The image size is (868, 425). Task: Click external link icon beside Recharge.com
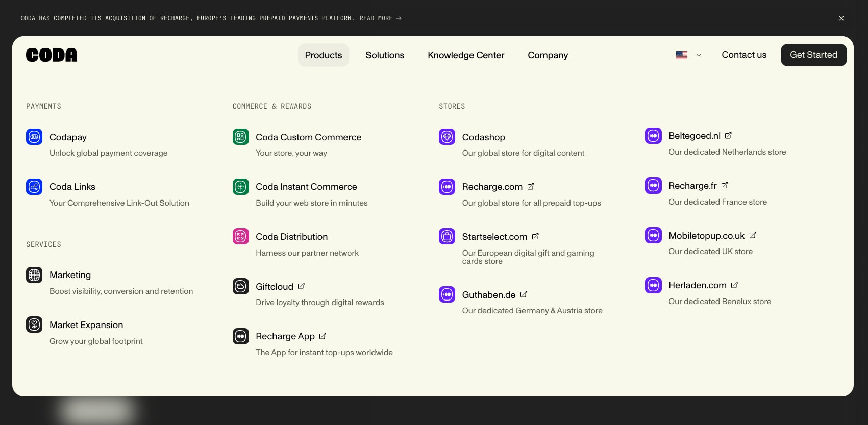pyautogui.click(x=531, y=187)
